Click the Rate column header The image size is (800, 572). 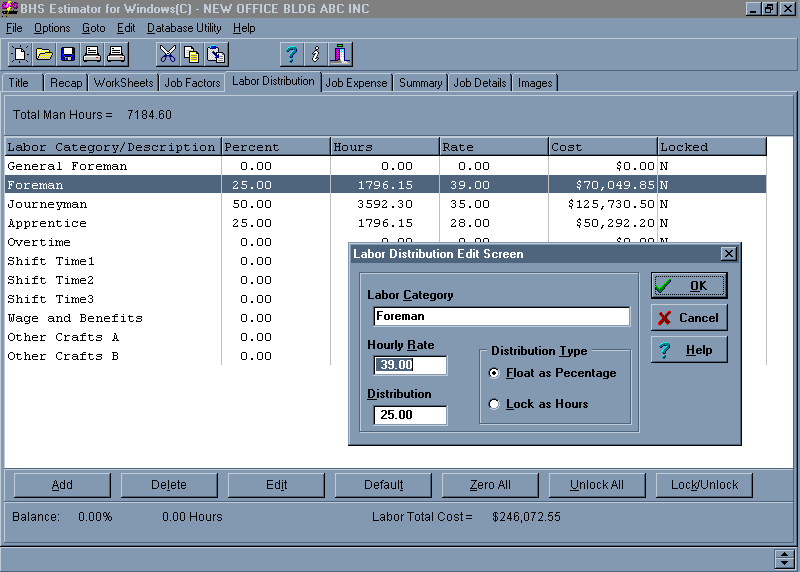(x=494, y=146)
